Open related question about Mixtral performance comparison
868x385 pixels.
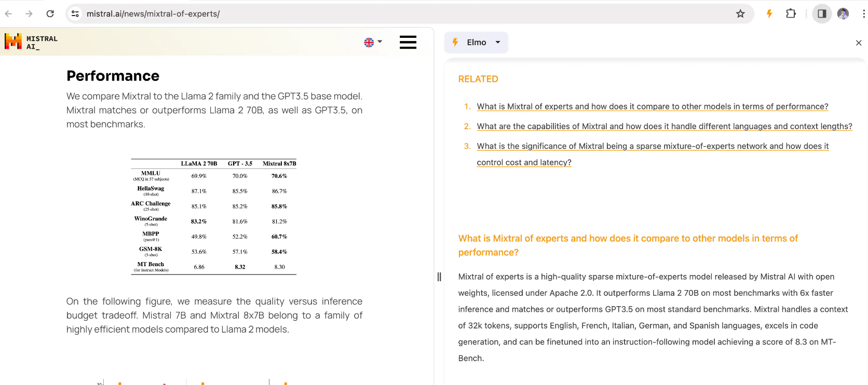tap(653, 106)
